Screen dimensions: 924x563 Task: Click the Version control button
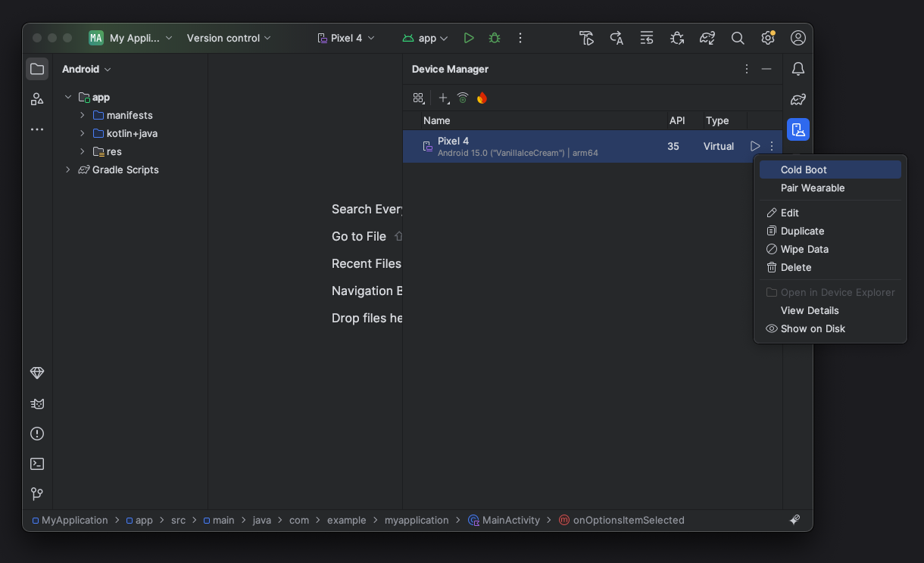[x=229, y=38]
